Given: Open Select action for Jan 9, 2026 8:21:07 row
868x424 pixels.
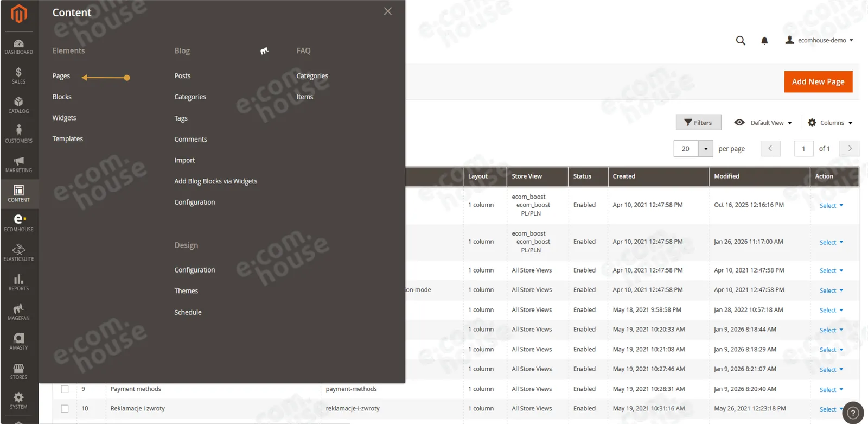Looking at the screenshot, I should (831, 370).
